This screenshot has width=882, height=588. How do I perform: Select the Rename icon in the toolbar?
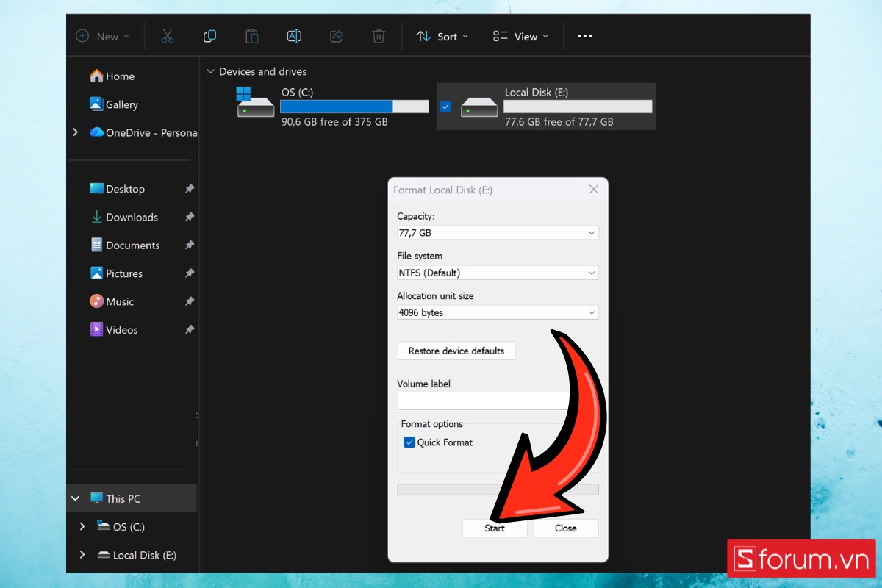pyautogui.click(x=294, y=35)
